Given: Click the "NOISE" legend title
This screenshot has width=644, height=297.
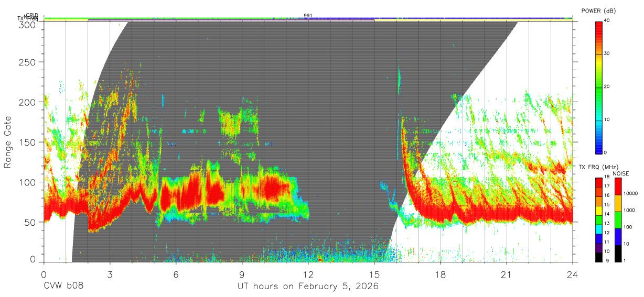Looking at the screenshot, I should click(x=622, y=173).
